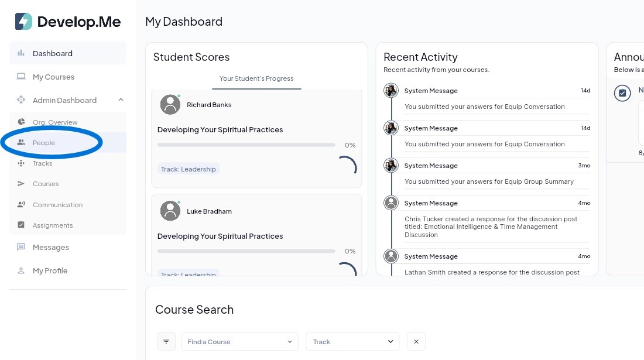Screen dimensions: 644x360
Task: Open My Profile in the sidebar
Action: click(50, 270)
